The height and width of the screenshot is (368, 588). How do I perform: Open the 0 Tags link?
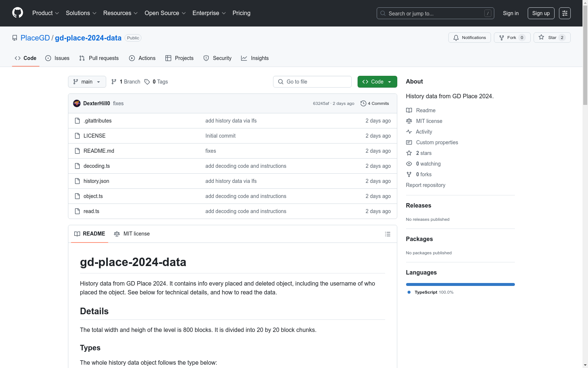pyautogui.click(x=156, y=82)
